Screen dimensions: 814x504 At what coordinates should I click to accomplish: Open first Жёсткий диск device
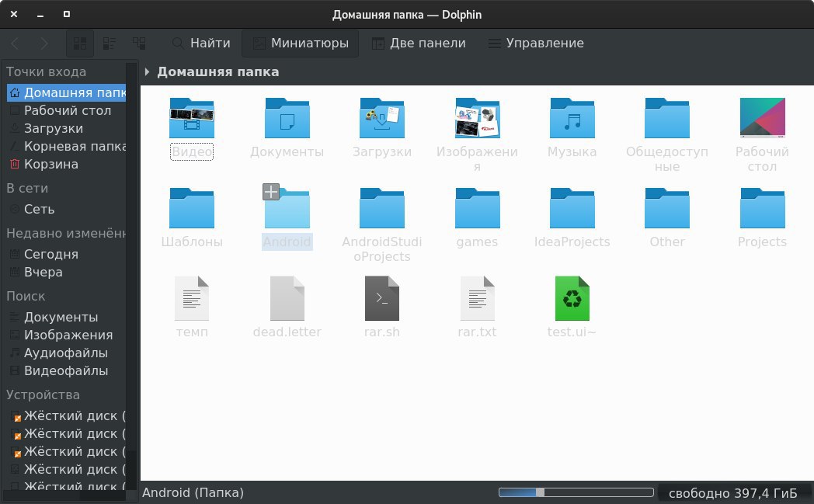click(67, 415)
